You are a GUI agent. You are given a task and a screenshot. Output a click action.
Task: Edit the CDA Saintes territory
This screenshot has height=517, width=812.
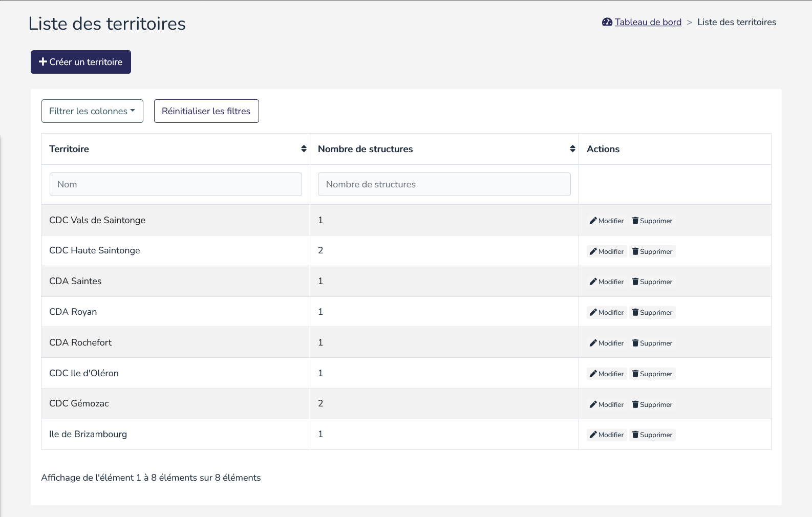tap(607, 282)
